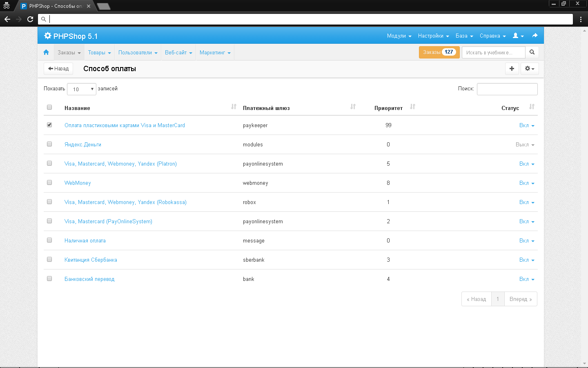
Task: Toggle the select-all checkbox in table header
Action: [49, 107]
